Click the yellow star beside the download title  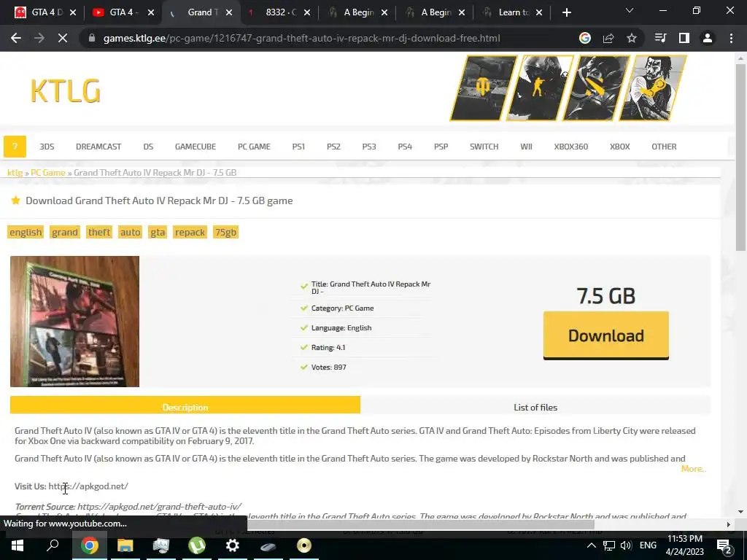(x=16, y=201)
